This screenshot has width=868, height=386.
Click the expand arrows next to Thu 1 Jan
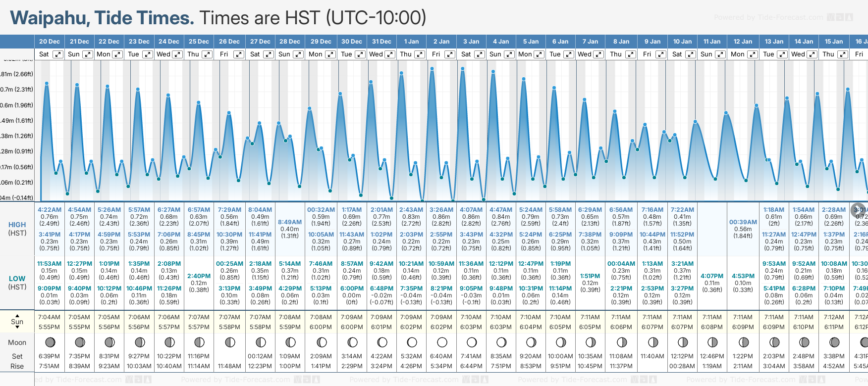click(419, 54)
